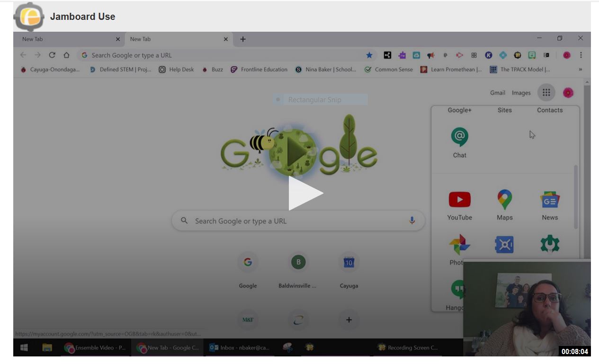
Task: Open the Help Desk bookmark
Action: pyautogui.click(x=176, y=70)
